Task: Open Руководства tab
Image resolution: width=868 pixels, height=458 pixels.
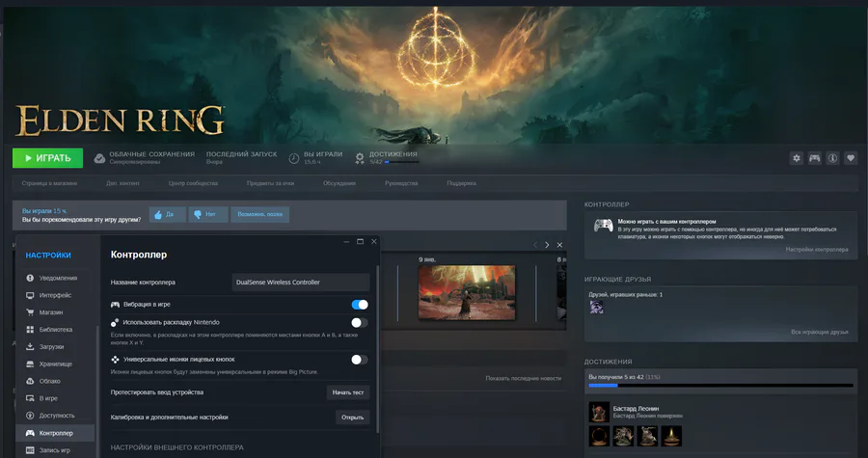Action: 401,183
